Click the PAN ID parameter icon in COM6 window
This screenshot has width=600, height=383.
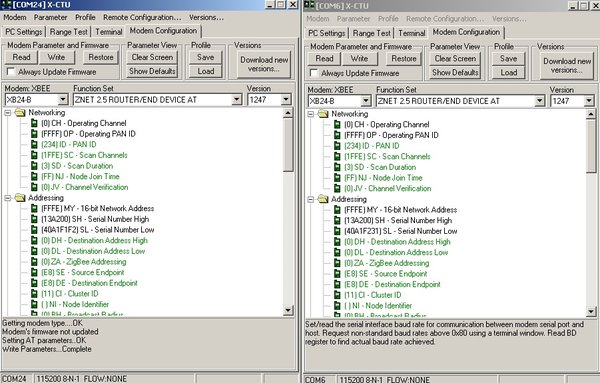click(x=338, y=146)
